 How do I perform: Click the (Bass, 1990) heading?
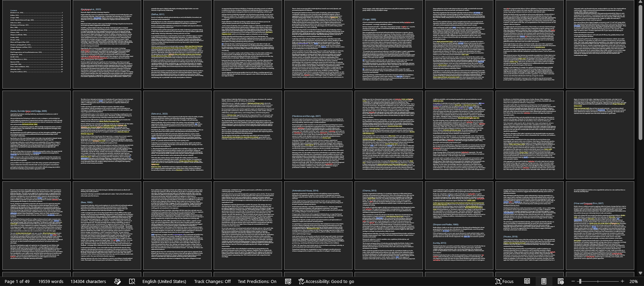coord(87,202)
